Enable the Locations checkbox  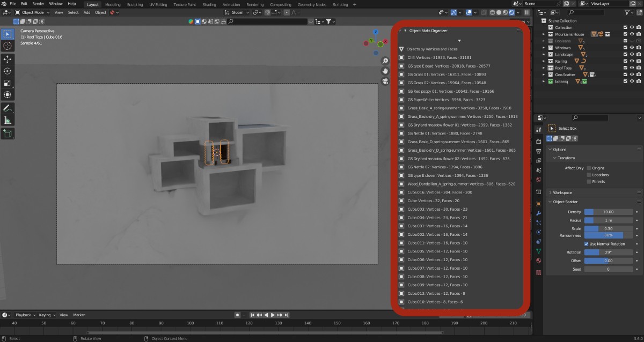pos(589,175)
